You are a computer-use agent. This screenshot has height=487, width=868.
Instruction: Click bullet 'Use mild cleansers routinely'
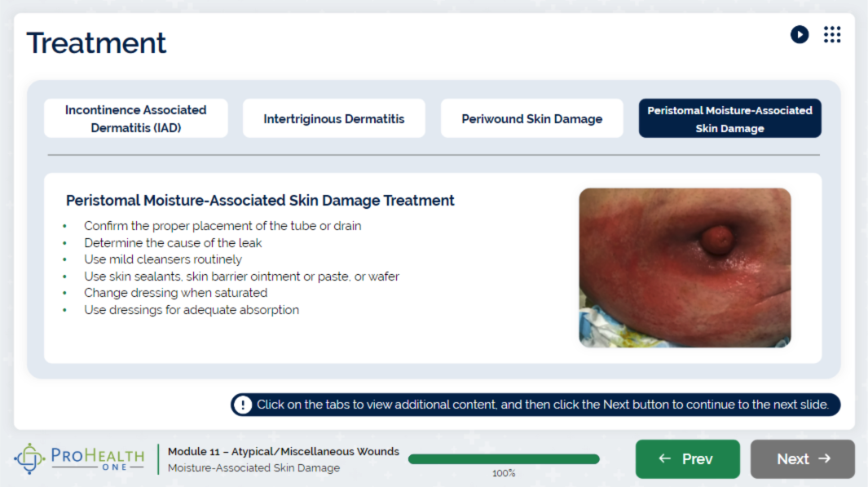pyautogui.click(x=163, y=259)
